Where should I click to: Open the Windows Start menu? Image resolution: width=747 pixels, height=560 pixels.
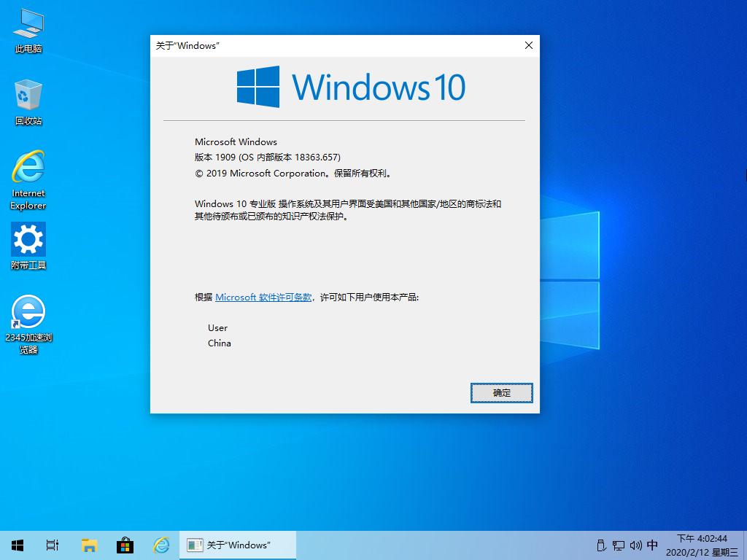tap(18, 545)
